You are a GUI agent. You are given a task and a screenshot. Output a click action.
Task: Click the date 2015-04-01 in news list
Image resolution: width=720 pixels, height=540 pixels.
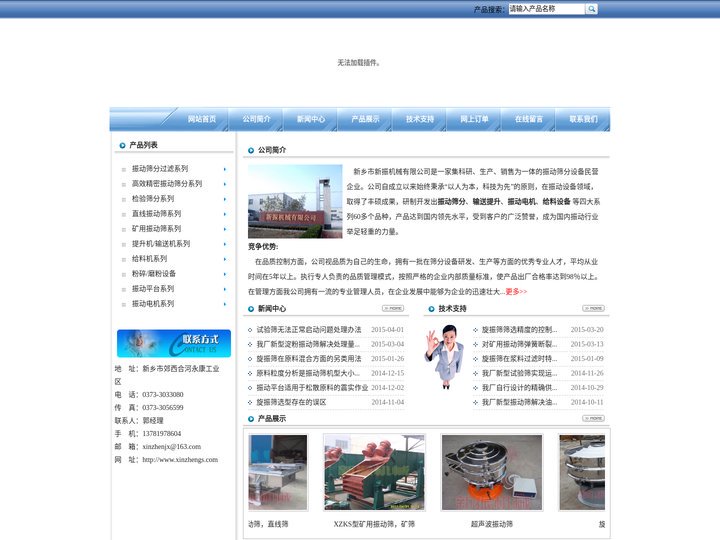click(388, 330)
